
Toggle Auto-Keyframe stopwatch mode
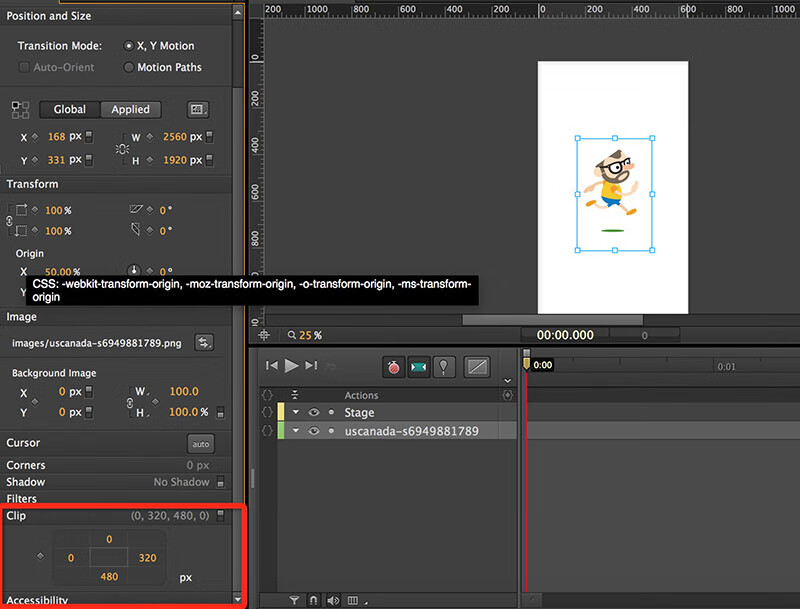[x=393, y=367]
